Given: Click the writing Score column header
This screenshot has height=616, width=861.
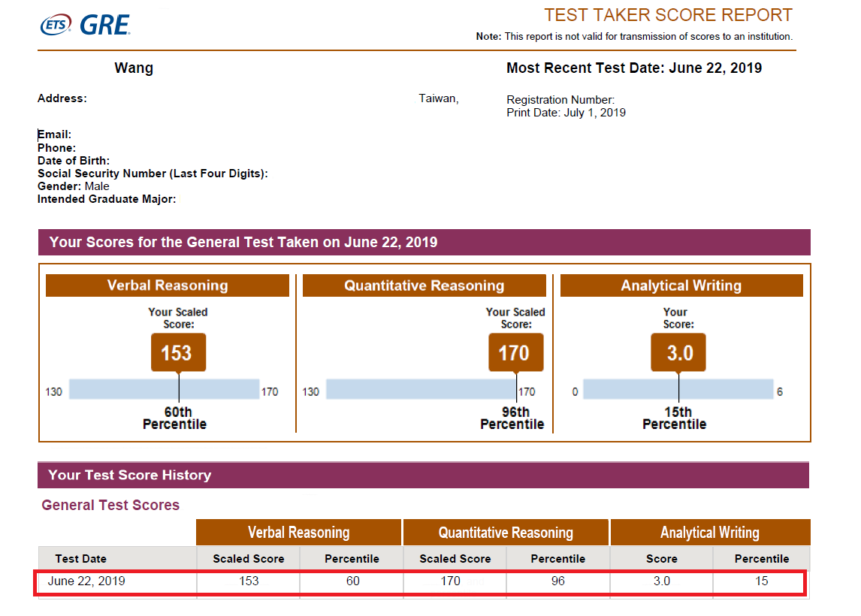Looking at the screenshot, I should 662,559.
